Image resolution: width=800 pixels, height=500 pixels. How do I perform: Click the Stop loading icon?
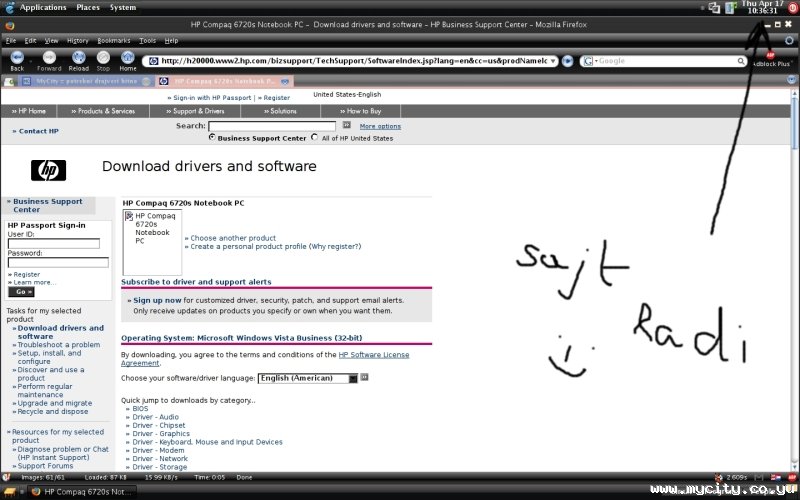point(103,58)
